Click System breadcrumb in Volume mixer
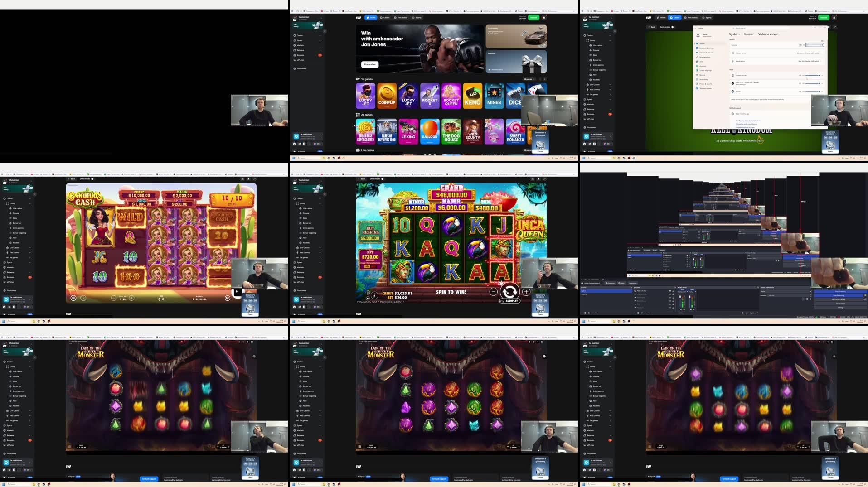The image size is (868, 487). coord(734,34)
